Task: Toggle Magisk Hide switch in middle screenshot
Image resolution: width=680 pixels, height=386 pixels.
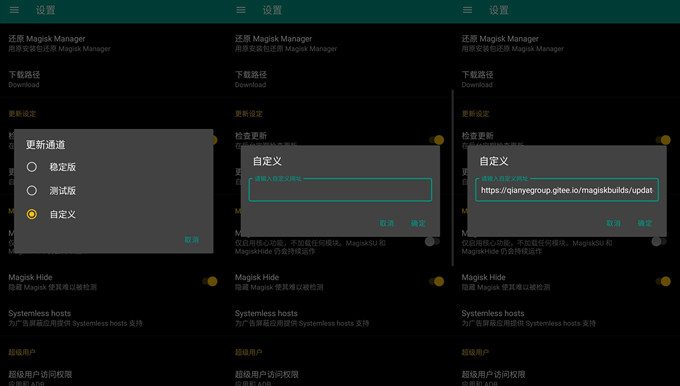Action: coord(436,281)
